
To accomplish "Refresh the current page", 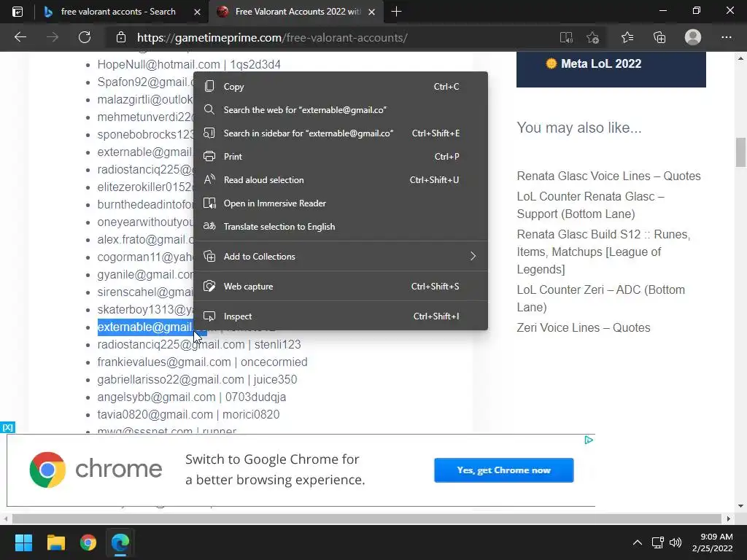I will pyautogui.click(x=85, y=37).
